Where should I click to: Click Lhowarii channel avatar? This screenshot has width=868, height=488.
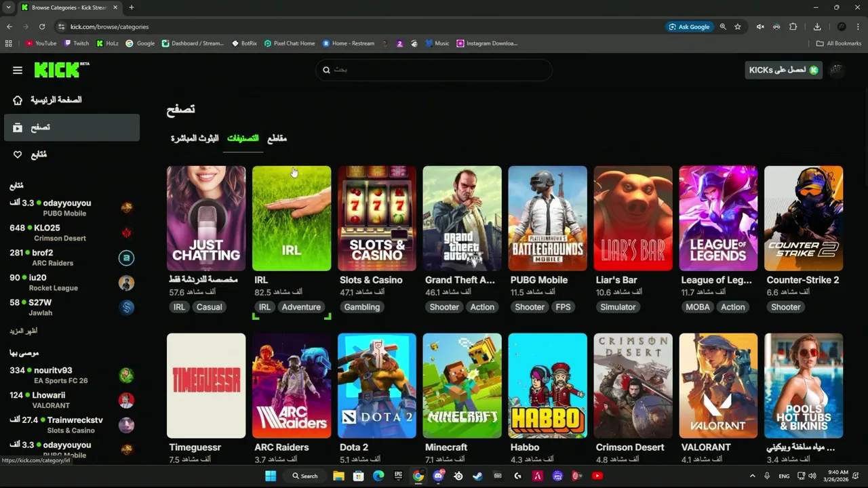point(126,400)
